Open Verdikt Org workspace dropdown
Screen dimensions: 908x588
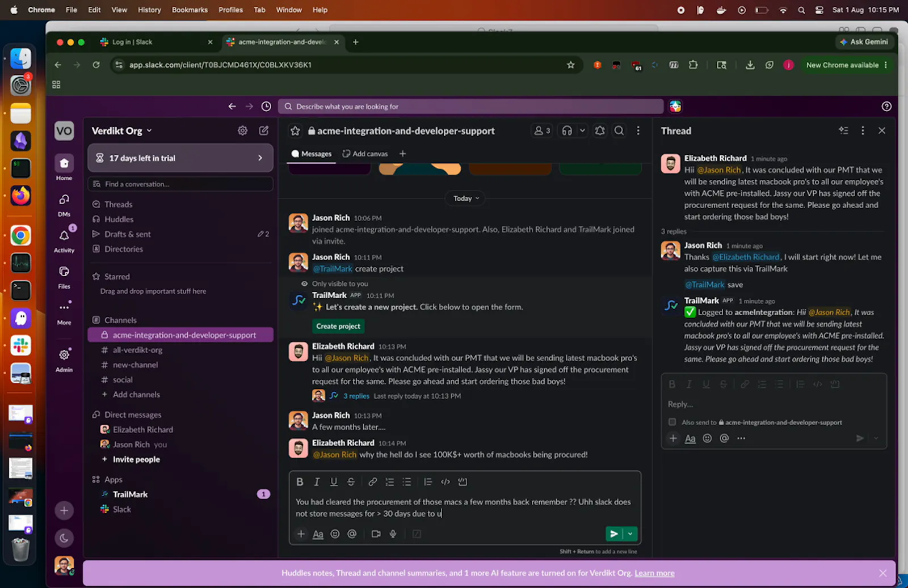pos(122,131)
